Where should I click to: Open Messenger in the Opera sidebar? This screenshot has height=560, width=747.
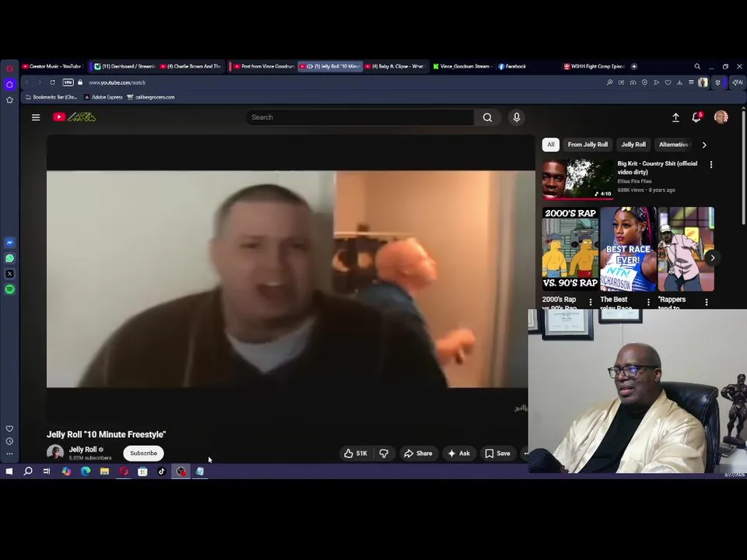tap(9, 243)
